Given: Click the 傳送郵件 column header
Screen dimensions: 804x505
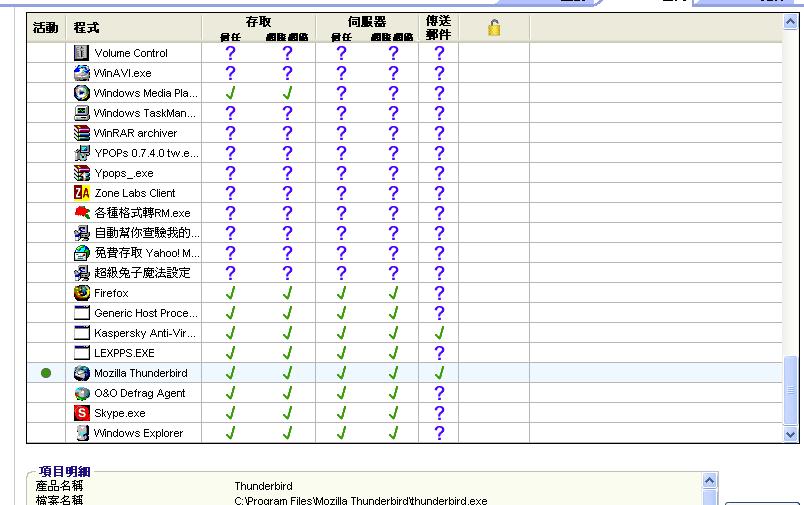Looking at the screenshot, I should point(438,28).
